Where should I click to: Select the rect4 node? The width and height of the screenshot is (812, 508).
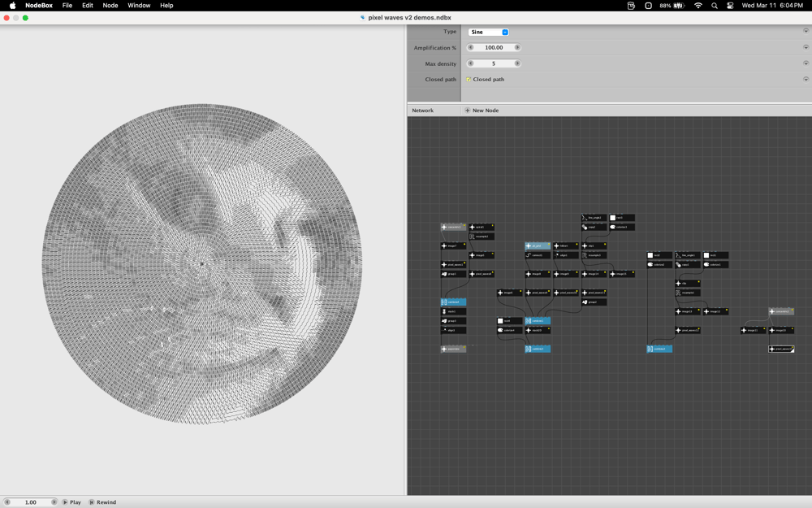click(510, 320)
